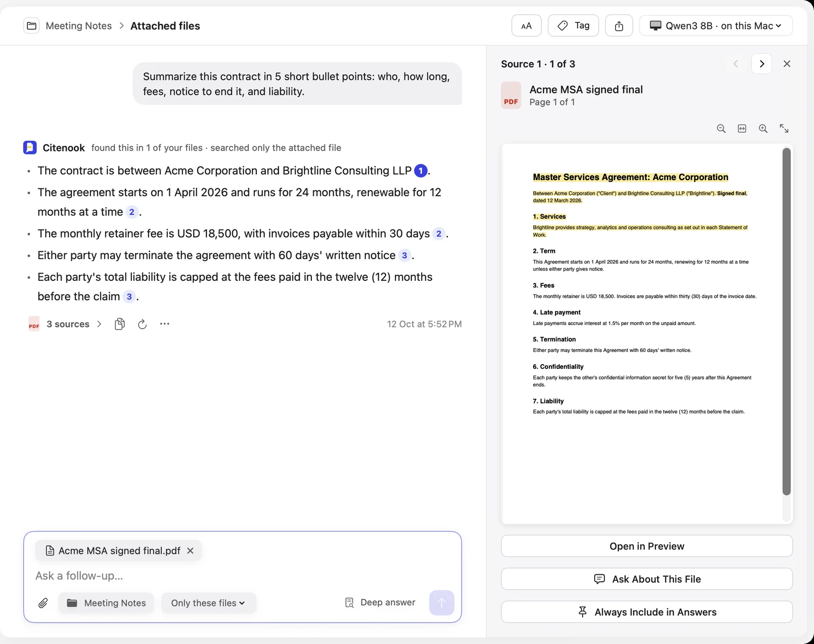This screenshot has height=644, width=814.
Task: Copy the answer with the copy icon
Action: 120,324
